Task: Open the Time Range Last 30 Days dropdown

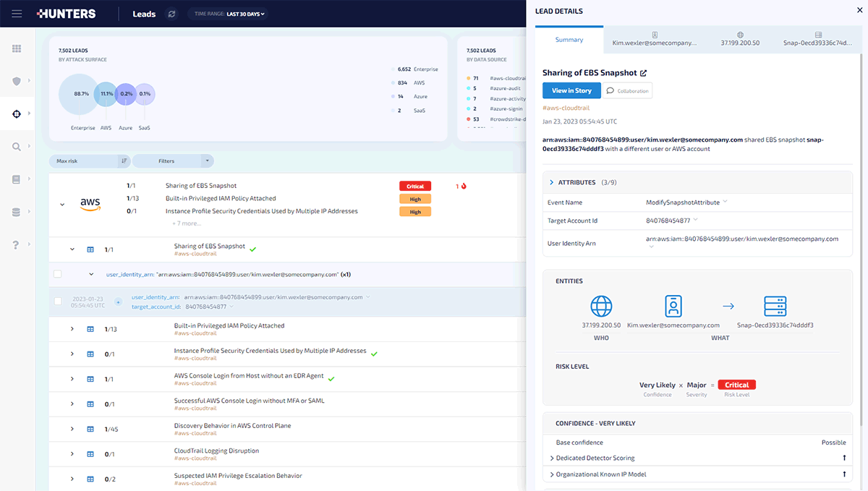Action: pos(227,14)
